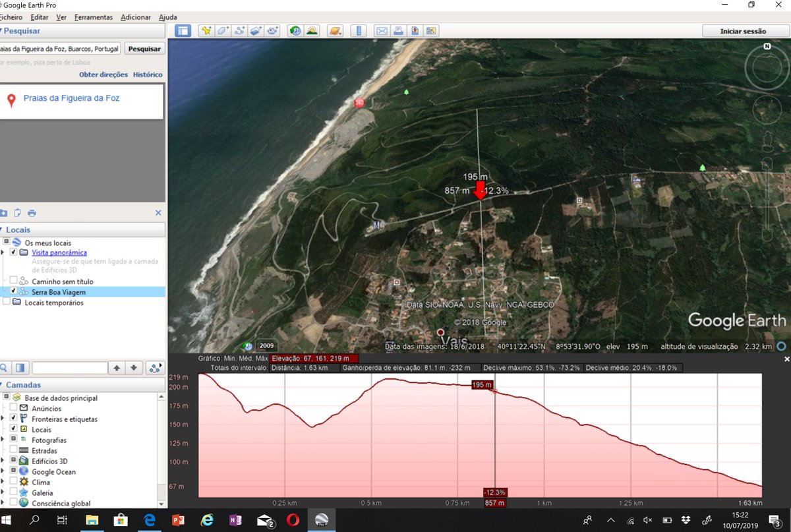Image resolution: width=791 pixels, height=532 pixels.
Task: Enable Caminho sem título checkbox
Action: [13, 281]
